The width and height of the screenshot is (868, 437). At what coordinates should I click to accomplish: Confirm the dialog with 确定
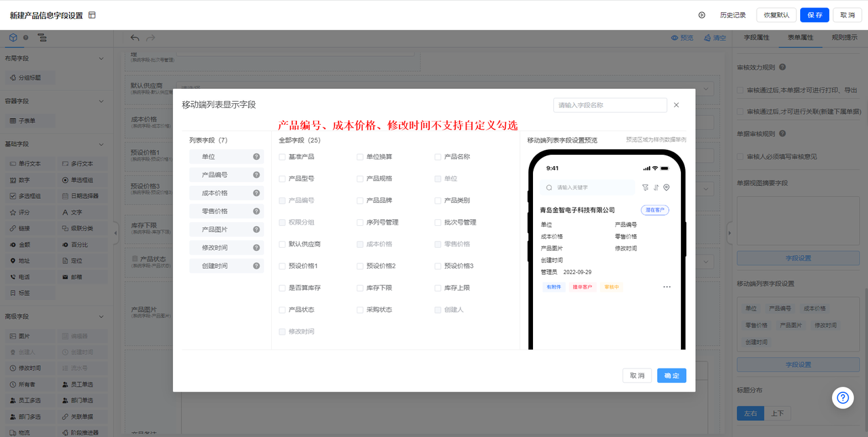click(671, 375)
